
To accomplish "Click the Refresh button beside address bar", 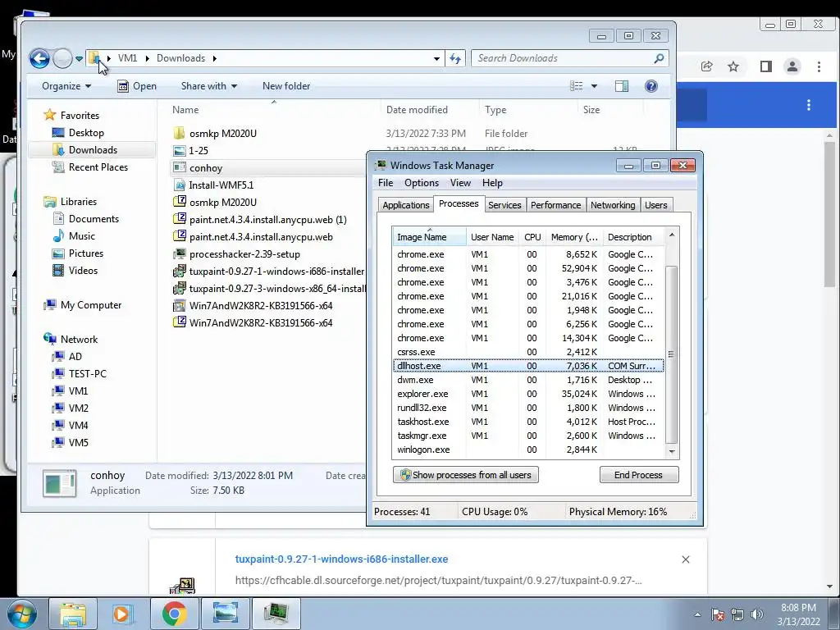I will click(x=455, y=58).
